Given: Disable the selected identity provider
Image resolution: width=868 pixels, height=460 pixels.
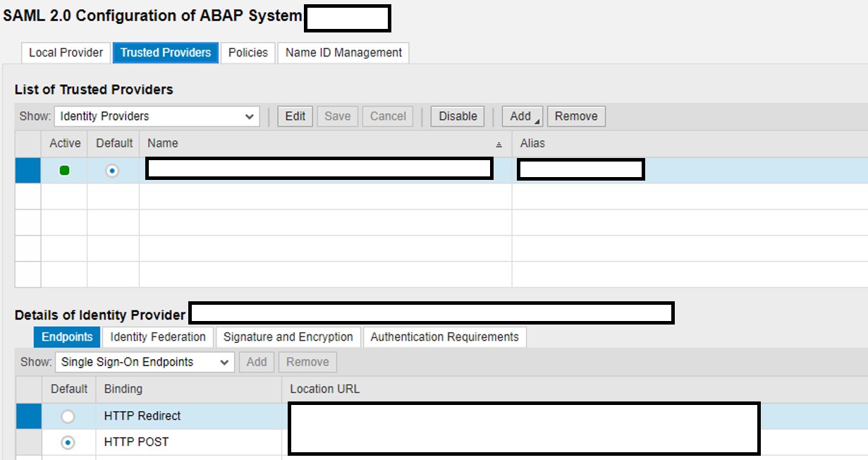Looking at the screenshot, I should coord(457,116).
